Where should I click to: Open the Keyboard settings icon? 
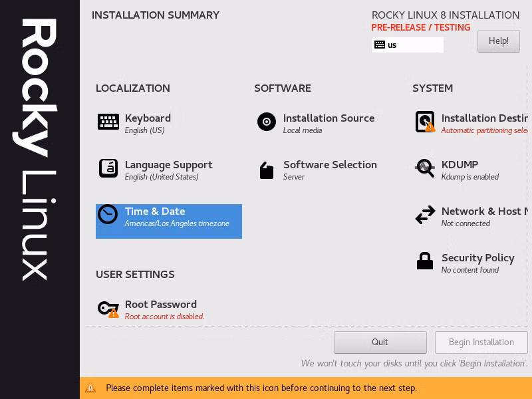coord(108,122)
